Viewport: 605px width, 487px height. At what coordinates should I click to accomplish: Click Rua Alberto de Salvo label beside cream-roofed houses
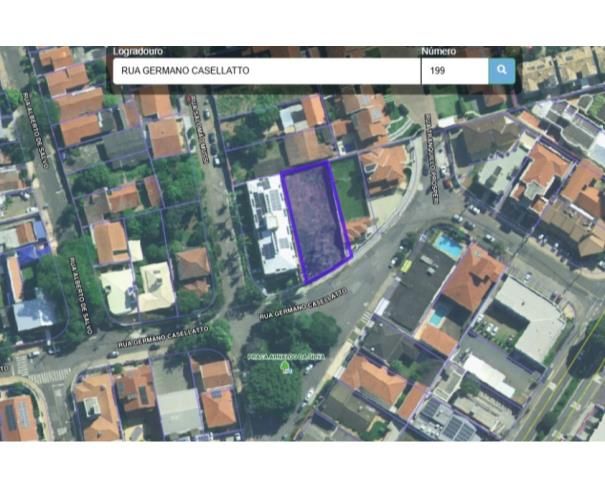click(81, 295)
